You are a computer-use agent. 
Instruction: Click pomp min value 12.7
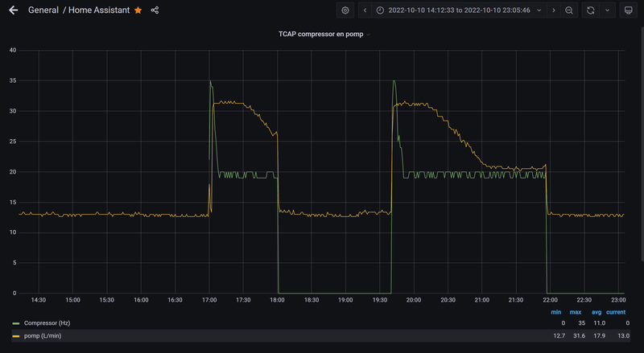[559, 336]
